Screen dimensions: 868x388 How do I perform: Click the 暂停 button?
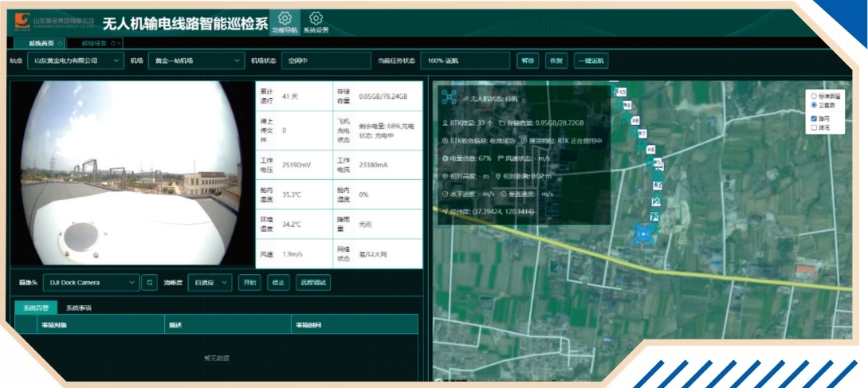(x=528, y=61)
